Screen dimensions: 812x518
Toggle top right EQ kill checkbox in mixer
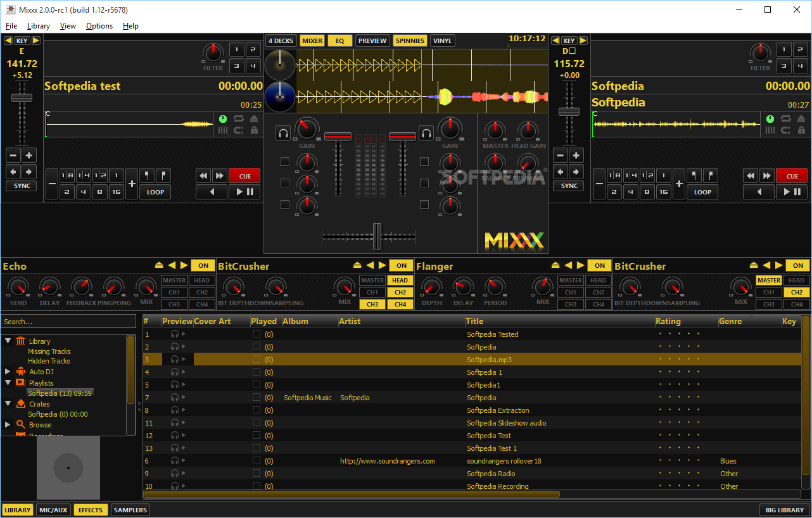424,161
